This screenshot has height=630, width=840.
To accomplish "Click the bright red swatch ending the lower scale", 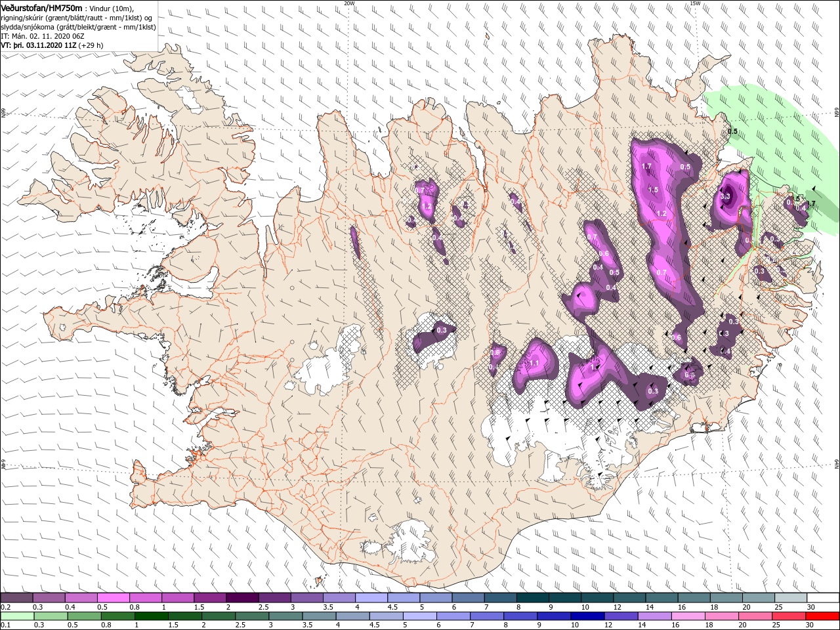I will (x=822, y=616).
